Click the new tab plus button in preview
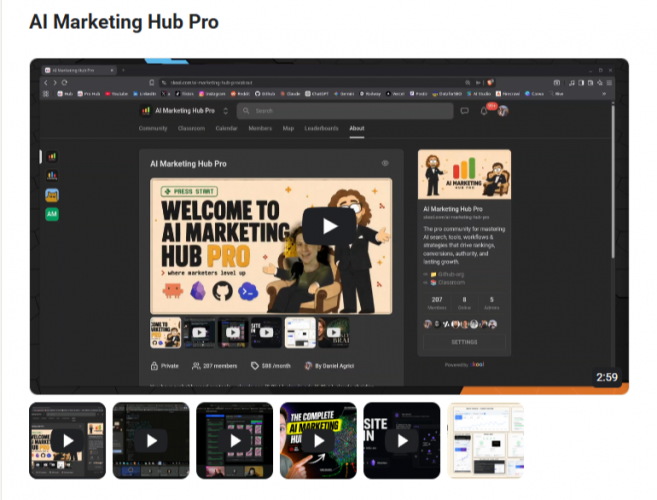Viewport: 657px width, 500px height. (x=123, y=70)
